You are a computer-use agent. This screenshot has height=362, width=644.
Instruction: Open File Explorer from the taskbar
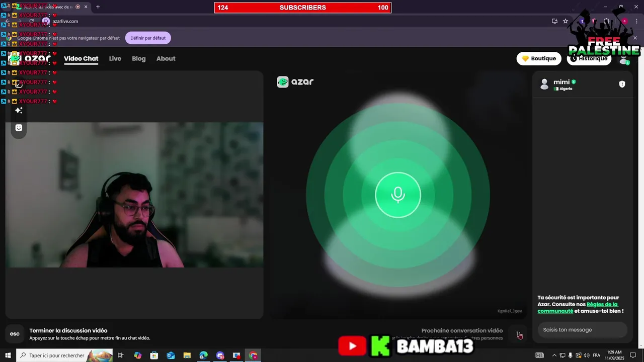tap(187, 355)
